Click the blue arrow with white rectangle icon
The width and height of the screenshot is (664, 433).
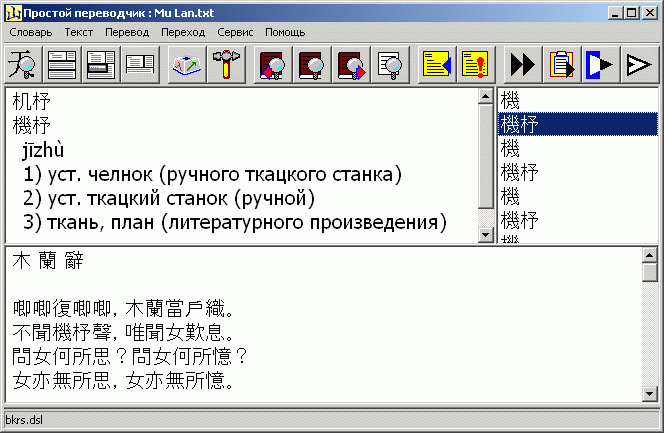(599, 66)
